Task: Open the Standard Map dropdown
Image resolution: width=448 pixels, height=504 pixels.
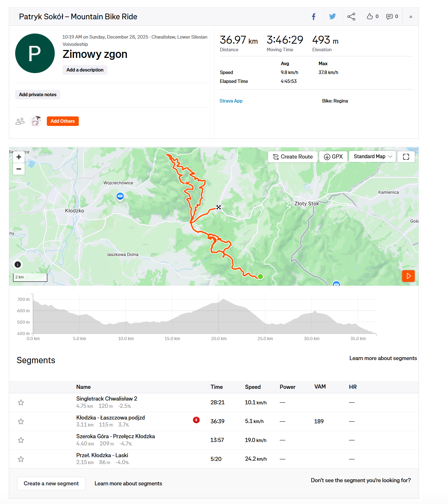Action: [372, 157]
